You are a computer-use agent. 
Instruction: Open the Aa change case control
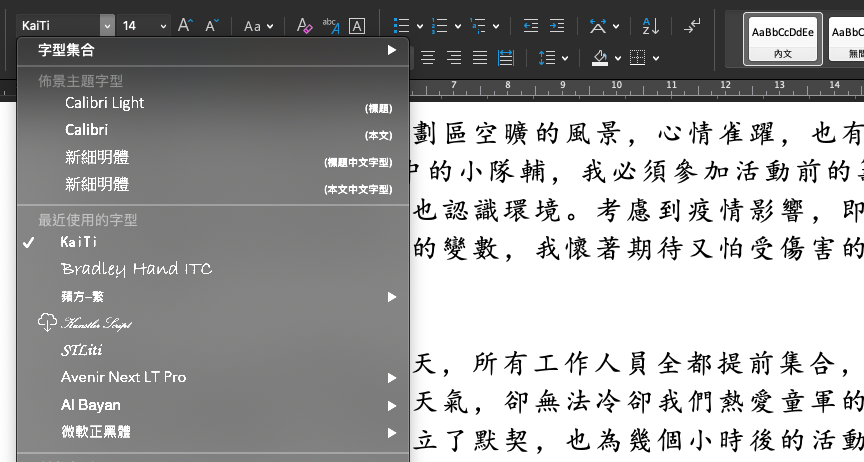coord(252,26)
